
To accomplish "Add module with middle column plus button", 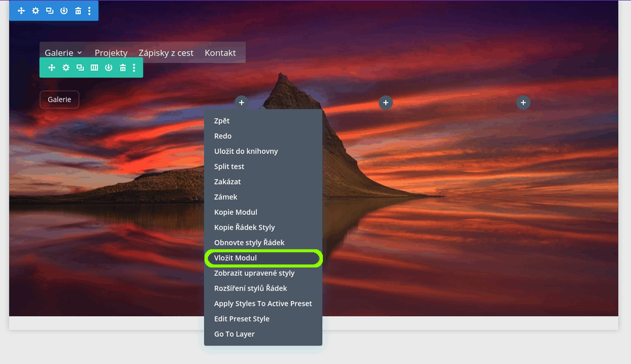I will tap(386, 103).
